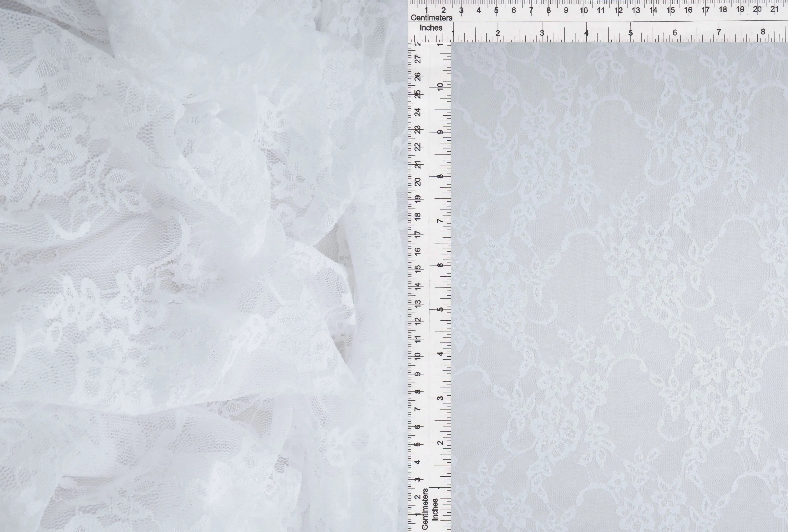Click number 5 on vertical inch ruler
Screen dimensions: 788x532
click(440, 309)
